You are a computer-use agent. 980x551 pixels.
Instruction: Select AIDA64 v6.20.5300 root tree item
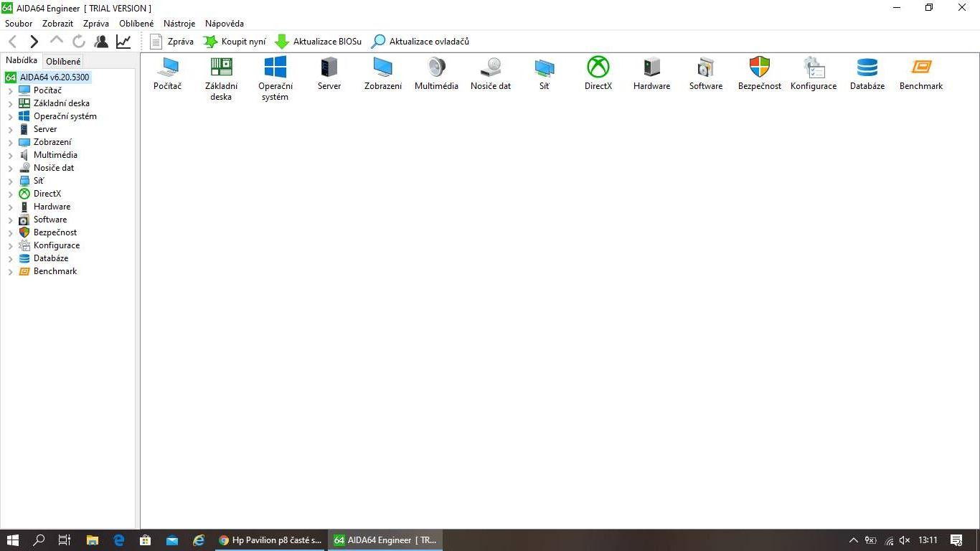click(x=55, y=77)
